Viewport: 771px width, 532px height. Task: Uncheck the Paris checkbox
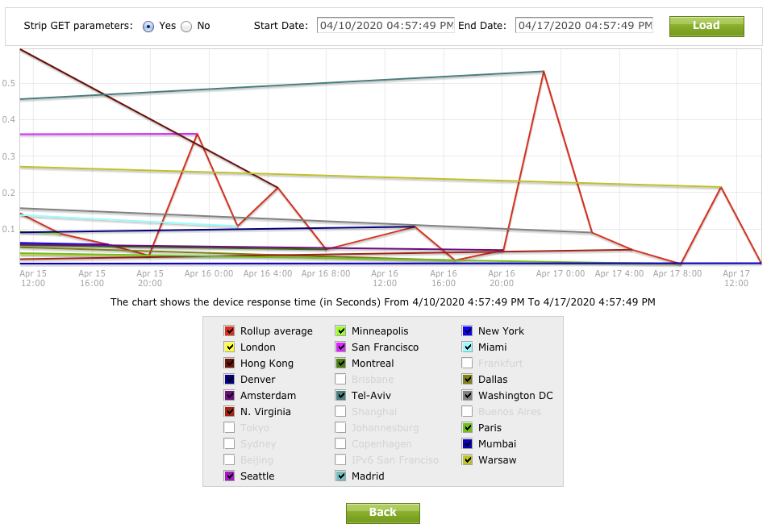(x=468, y=428)
